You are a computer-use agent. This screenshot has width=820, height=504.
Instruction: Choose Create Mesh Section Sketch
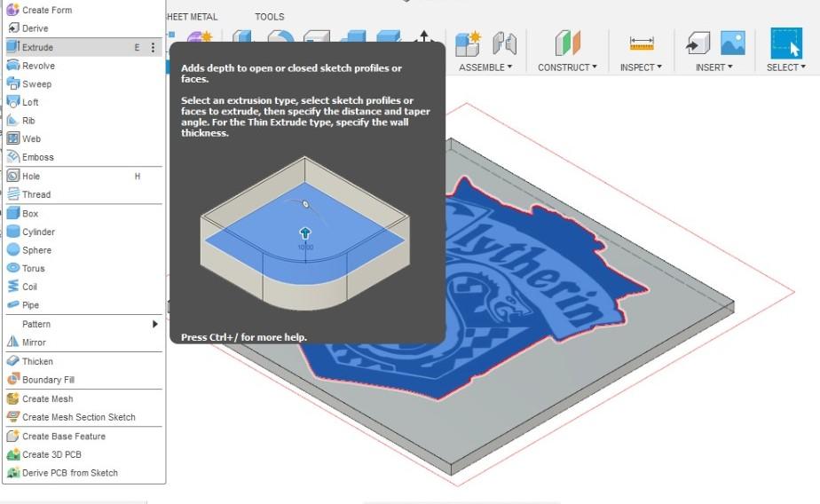point(83,417)
